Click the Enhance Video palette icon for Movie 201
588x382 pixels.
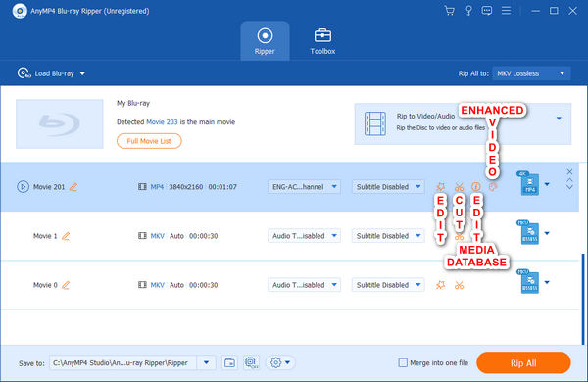[x=493, y=186]
